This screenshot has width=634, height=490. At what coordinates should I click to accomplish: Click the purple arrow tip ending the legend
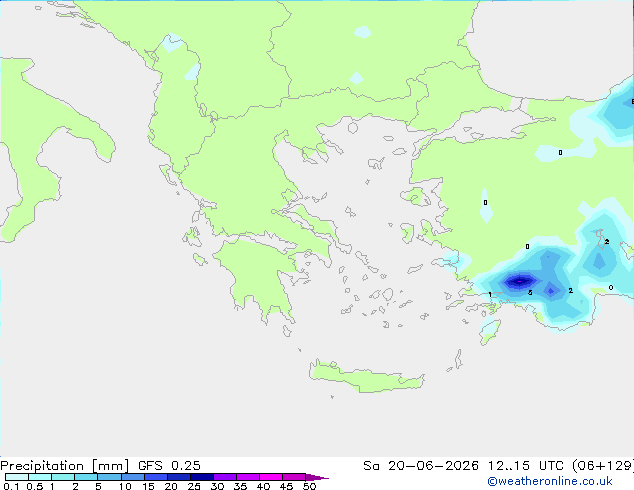317,477
